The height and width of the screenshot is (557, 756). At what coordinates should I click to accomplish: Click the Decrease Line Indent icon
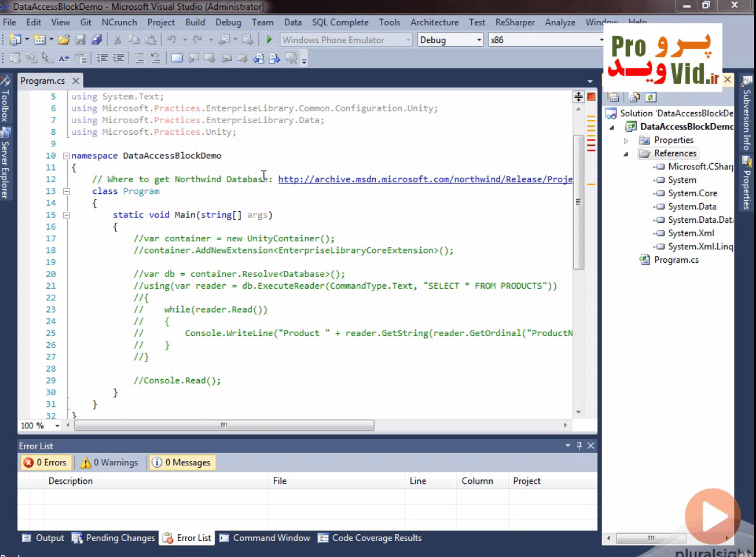click(x=103, y=58)
